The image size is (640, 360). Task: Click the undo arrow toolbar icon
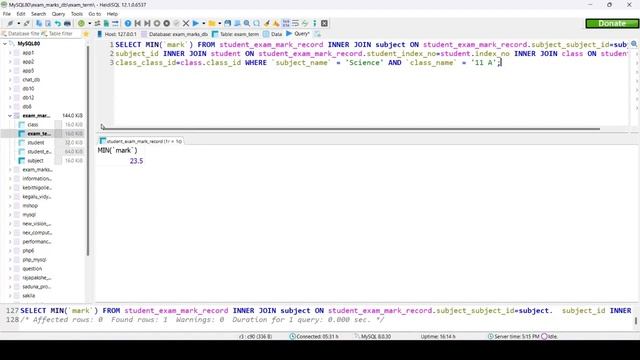(58, 23)
